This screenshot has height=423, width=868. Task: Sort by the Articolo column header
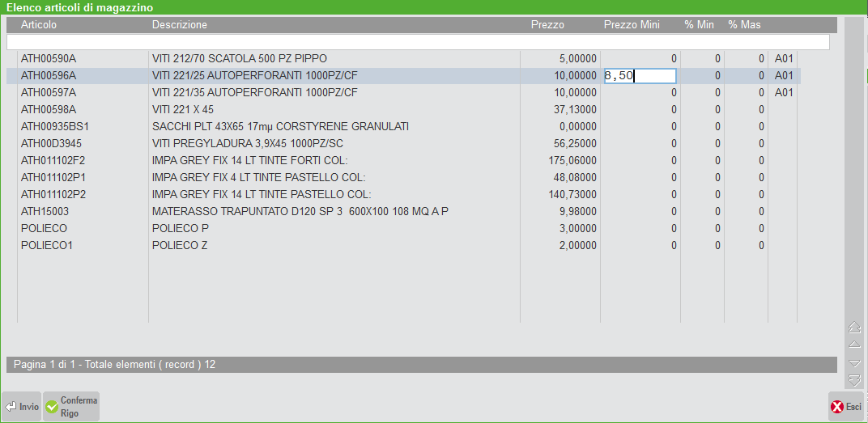click(x=39, y=25)
